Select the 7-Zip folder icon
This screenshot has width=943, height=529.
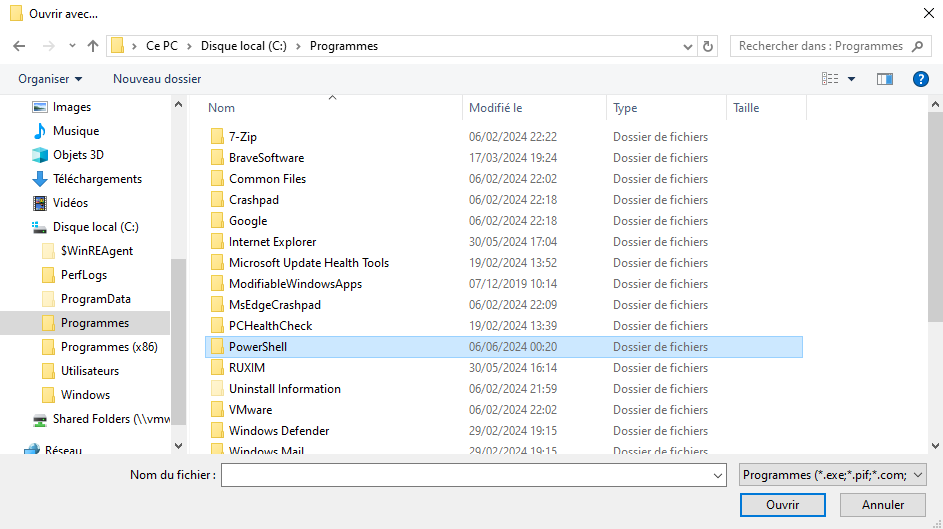217,137
